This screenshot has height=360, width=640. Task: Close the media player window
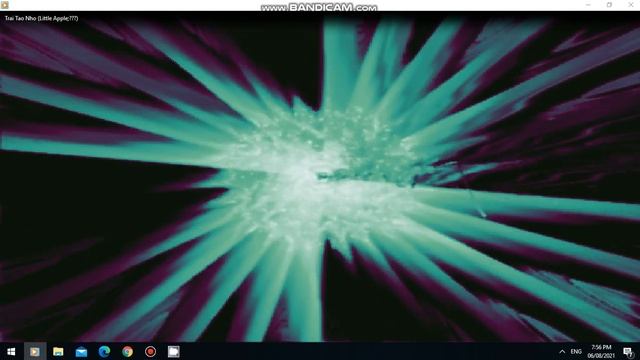tap(630, 5)
